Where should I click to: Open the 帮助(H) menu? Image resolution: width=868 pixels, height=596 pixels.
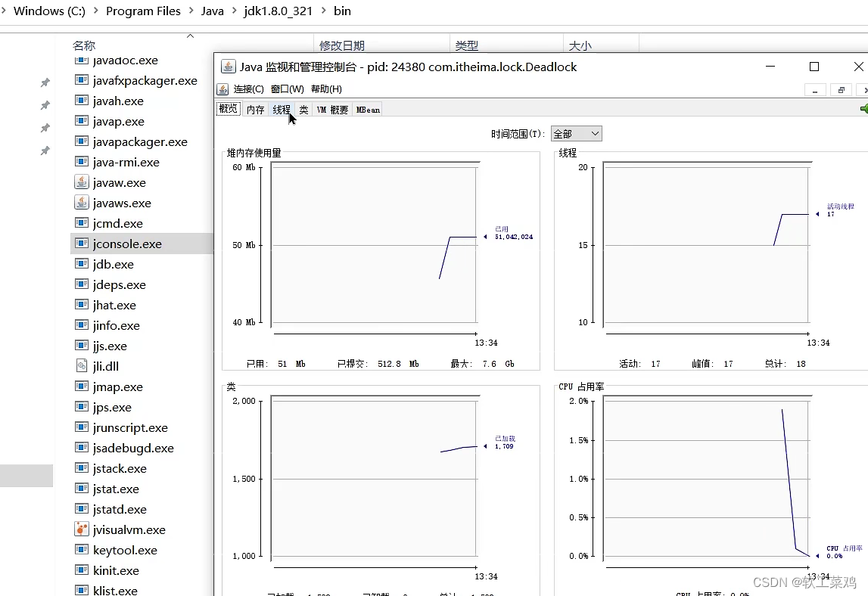point(327,89)
